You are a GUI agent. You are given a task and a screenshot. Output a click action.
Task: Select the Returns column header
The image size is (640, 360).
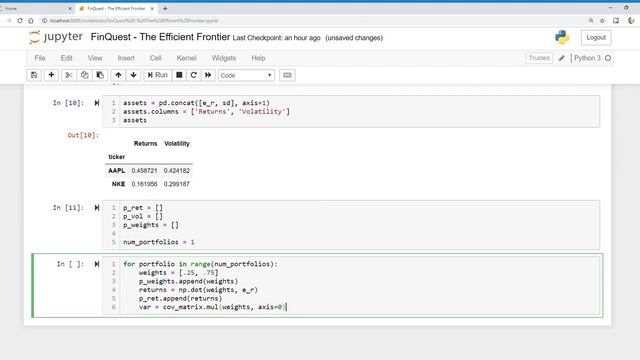[145, 144]
